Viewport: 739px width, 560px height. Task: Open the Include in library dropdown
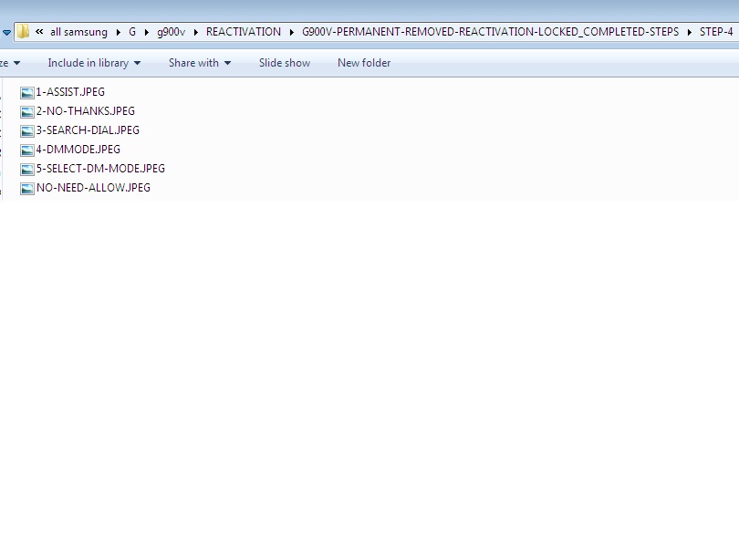94,63
